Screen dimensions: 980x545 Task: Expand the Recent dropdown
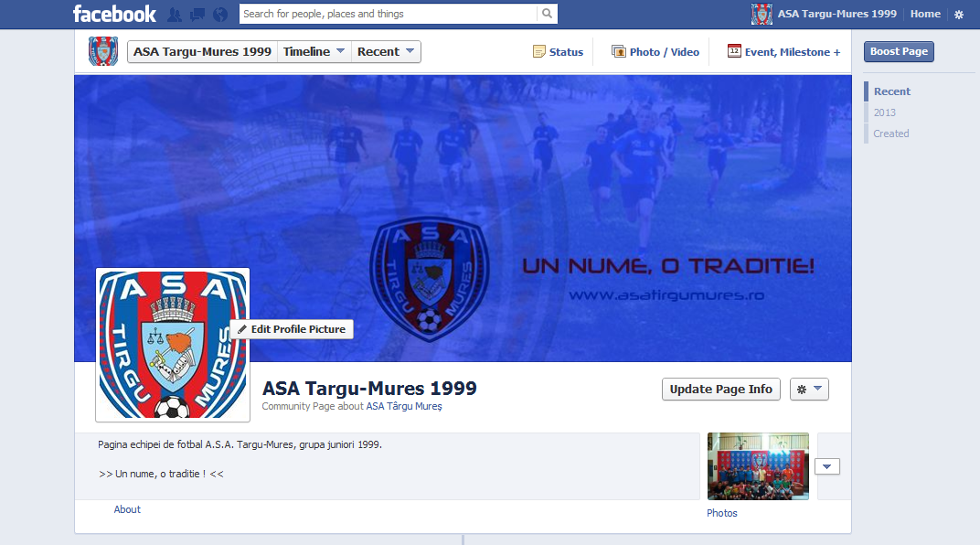(x=386, y=52)
